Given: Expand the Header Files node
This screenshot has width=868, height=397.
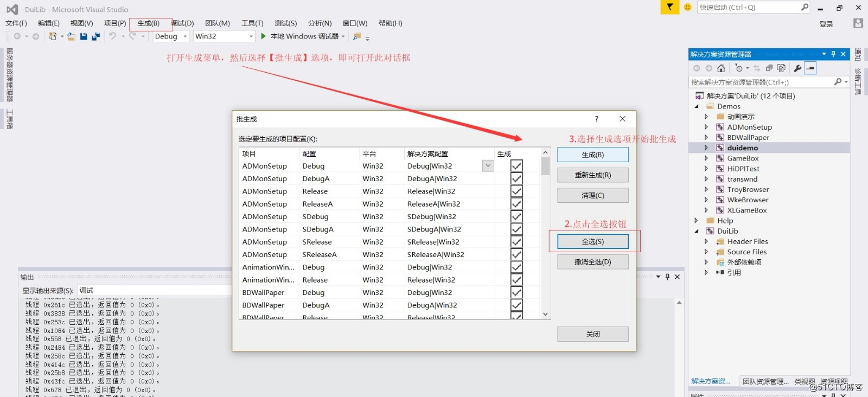Looking at the screenshot, I should (706, 241).
